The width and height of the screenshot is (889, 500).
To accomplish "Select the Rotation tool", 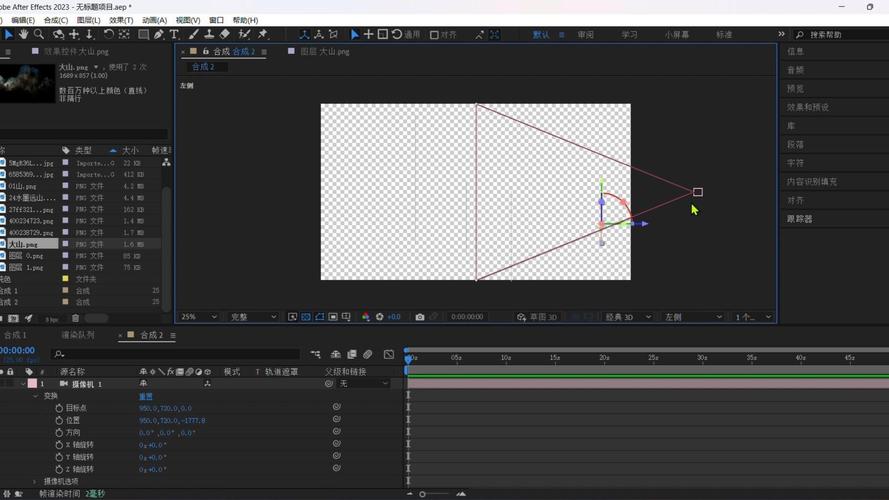I will (x=108, y=35).
